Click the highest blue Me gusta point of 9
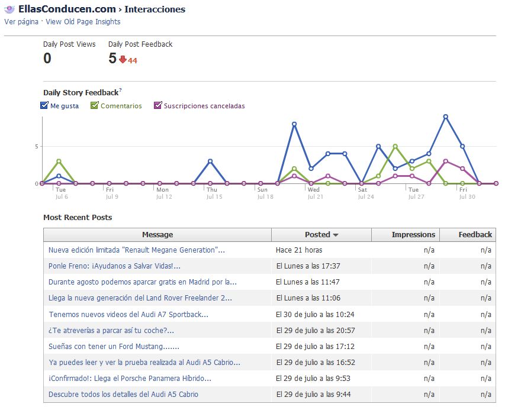The height and width of the screenshot is (420, 505). click(x=445, y=117)
